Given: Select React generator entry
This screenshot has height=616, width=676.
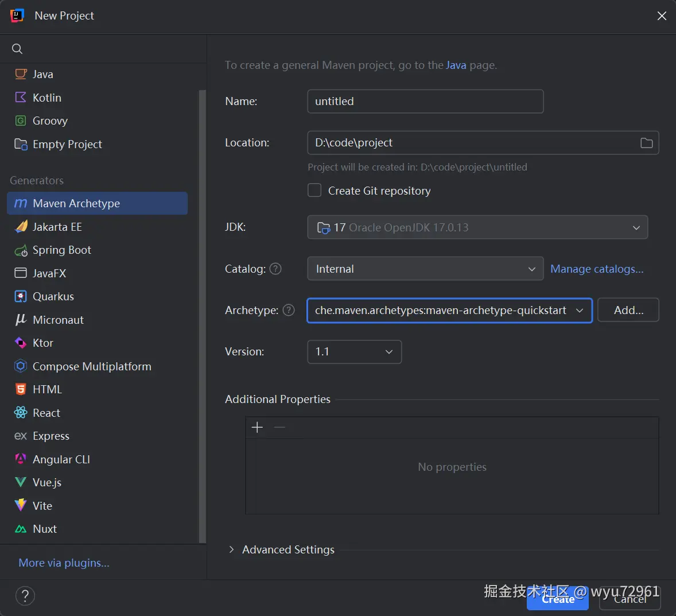Looking at the screenshot, I should point(98,413).
